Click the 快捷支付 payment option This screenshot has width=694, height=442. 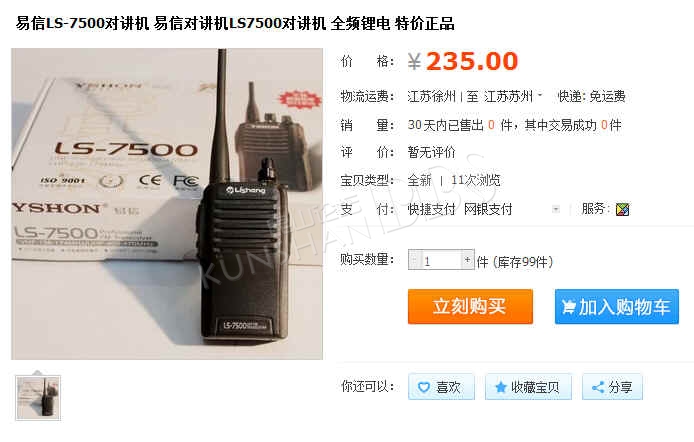point(431,209)
